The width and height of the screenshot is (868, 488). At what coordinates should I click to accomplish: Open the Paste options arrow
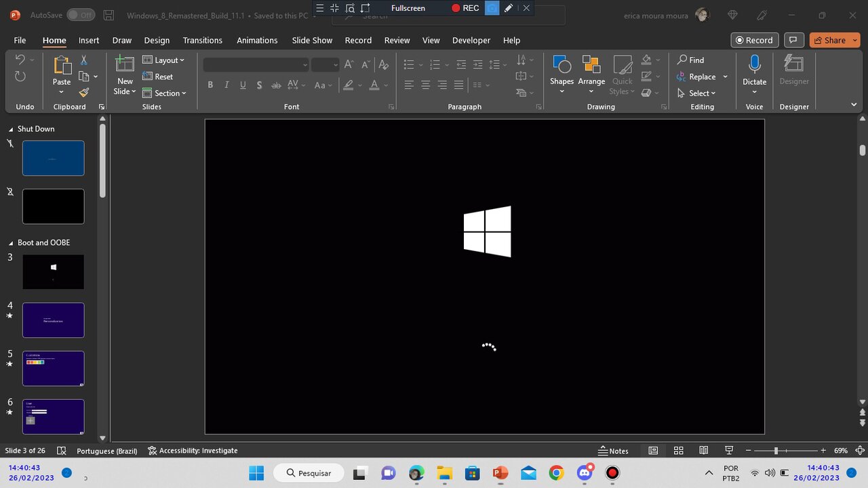(62, 92)
